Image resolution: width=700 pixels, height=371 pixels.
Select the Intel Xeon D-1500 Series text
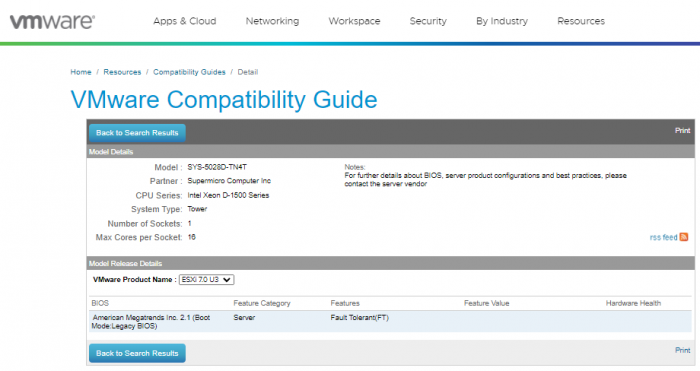[228, 195]
